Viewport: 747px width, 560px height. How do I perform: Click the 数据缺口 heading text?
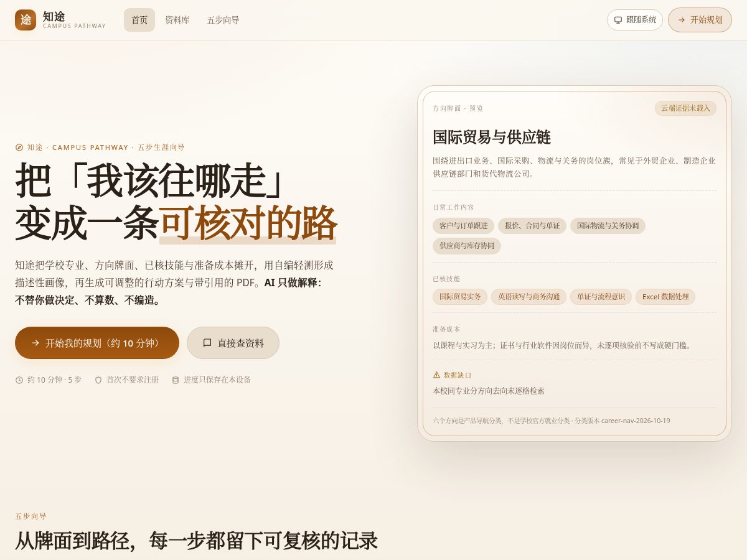click(x=458, y=375)
